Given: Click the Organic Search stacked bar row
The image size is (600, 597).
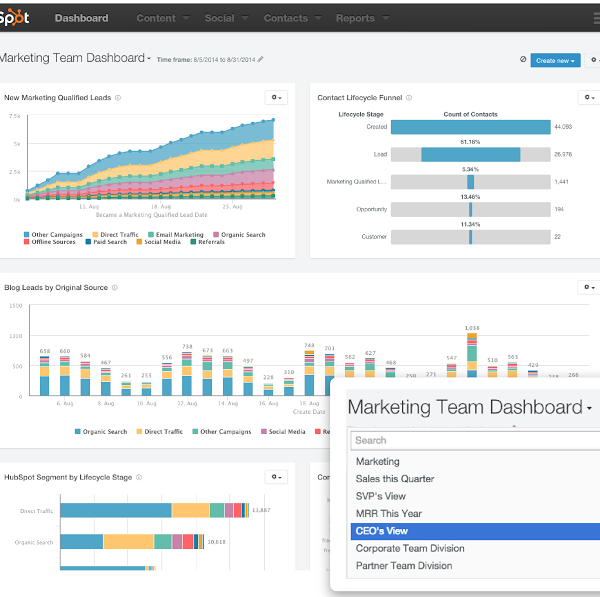Looking at the screenshot, I should coord(132,542).
